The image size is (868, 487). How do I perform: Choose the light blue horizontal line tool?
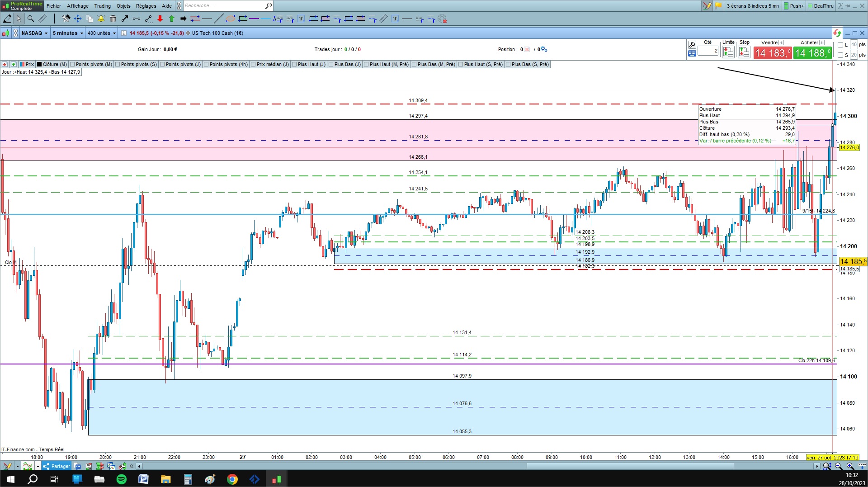(265, 19)
